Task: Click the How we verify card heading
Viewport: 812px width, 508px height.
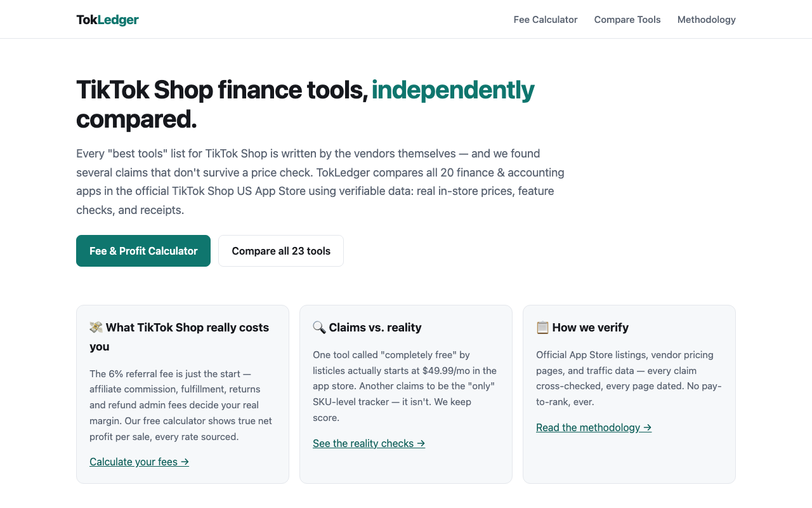Action: click(582, 328)
